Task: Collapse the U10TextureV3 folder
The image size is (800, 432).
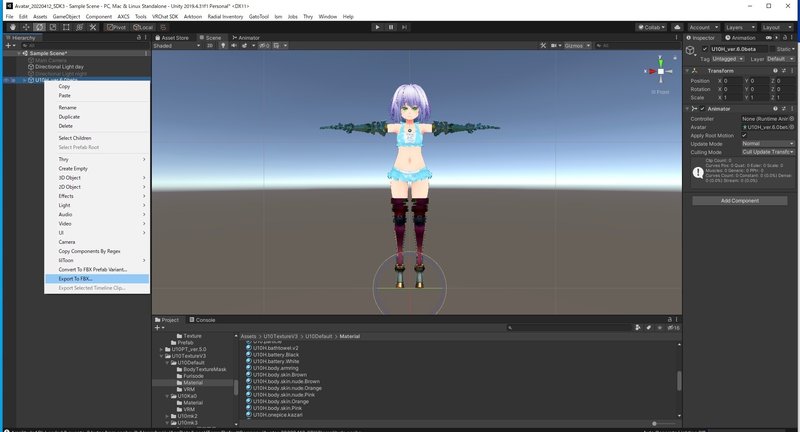Action: [161, 356]
